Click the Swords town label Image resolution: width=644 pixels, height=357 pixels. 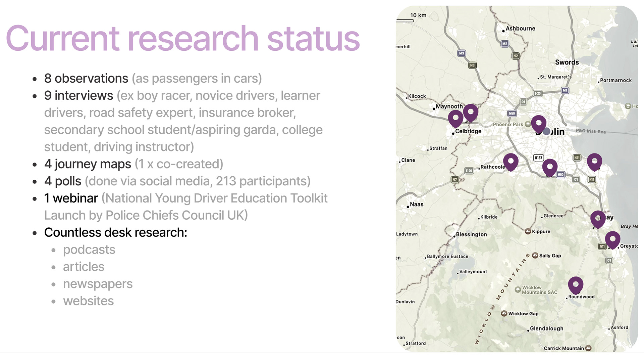coord(567,62)
